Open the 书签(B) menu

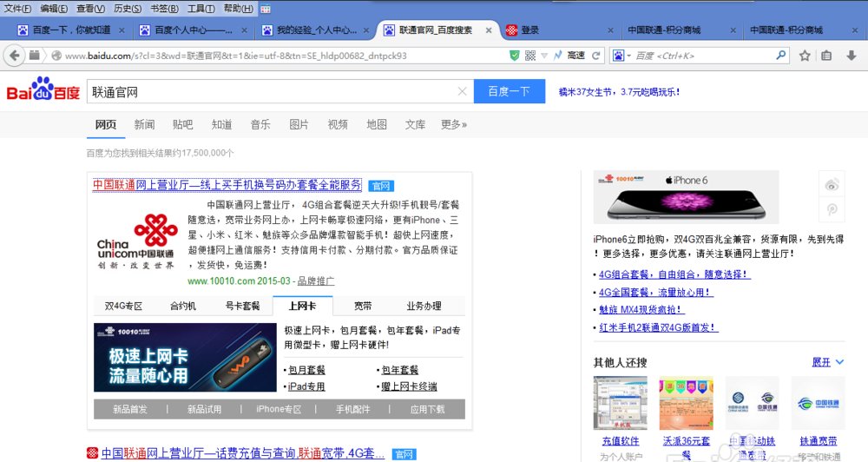point(164,9)
